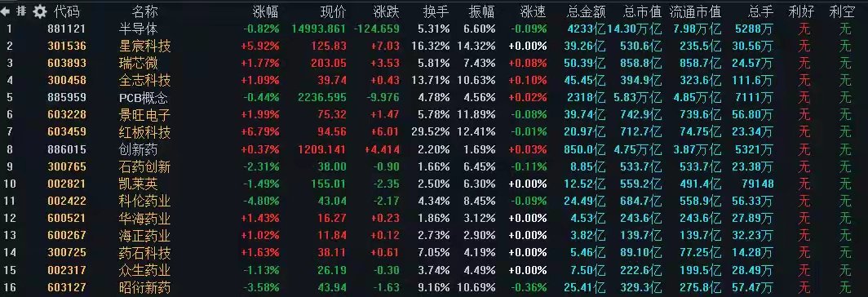The width and height of the screenshot is (868, 297).
Task: Click the 流通市值 column header
Action: point(695,11)
